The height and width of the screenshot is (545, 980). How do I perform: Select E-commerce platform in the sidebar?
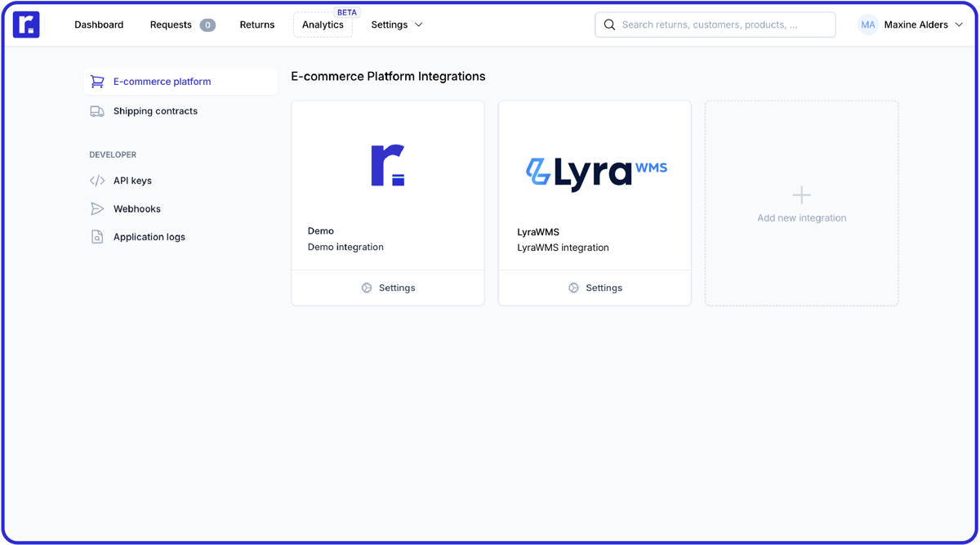click(x=181, y=82)
